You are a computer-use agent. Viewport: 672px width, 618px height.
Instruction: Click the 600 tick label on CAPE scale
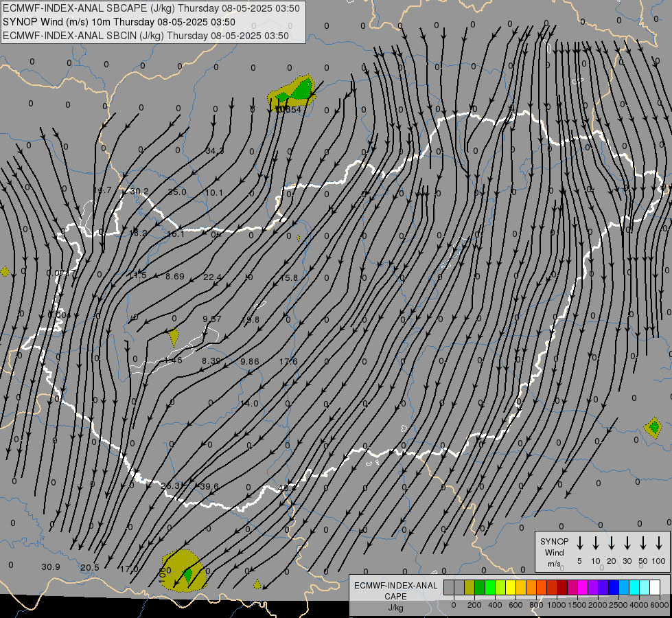click(515, 605)
